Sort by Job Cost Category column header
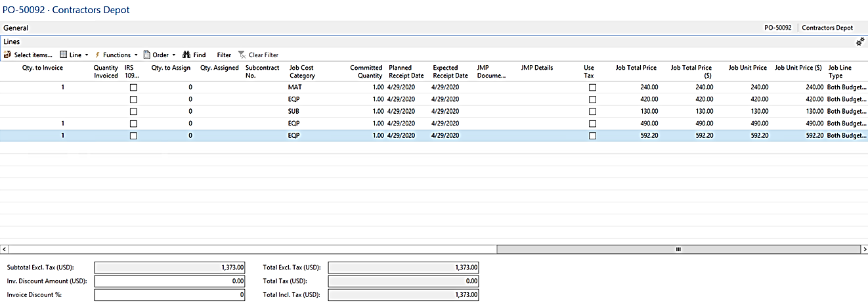868x305 pixels. coord(302,72)
